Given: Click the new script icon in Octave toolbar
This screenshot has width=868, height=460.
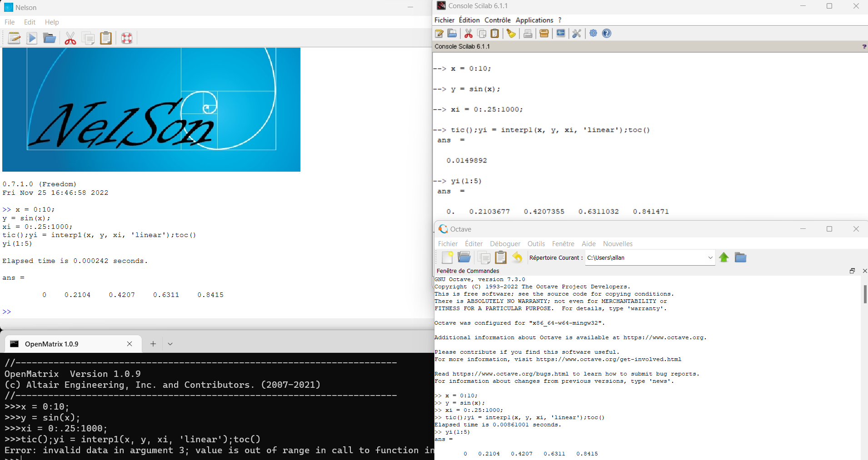Looking at the screenshot, I should (x=447, y=257).
